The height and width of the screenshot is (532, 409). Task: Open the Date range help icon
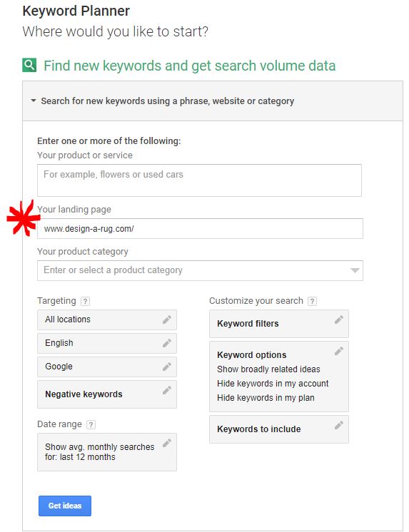point(91,424)
